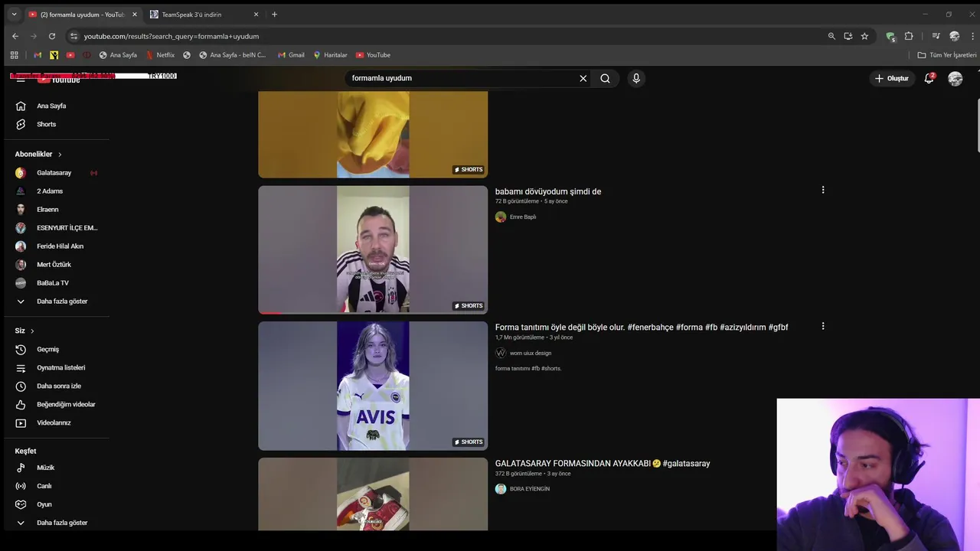980x551 pixels.
Task: Open Geçmiş history page
Action: [x=47, y=350]
